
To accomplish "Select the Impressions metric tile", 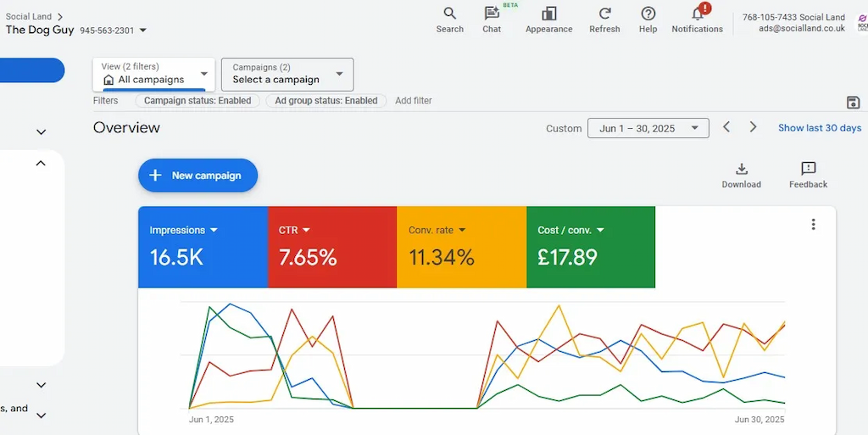I will click(x=203, y=247).
